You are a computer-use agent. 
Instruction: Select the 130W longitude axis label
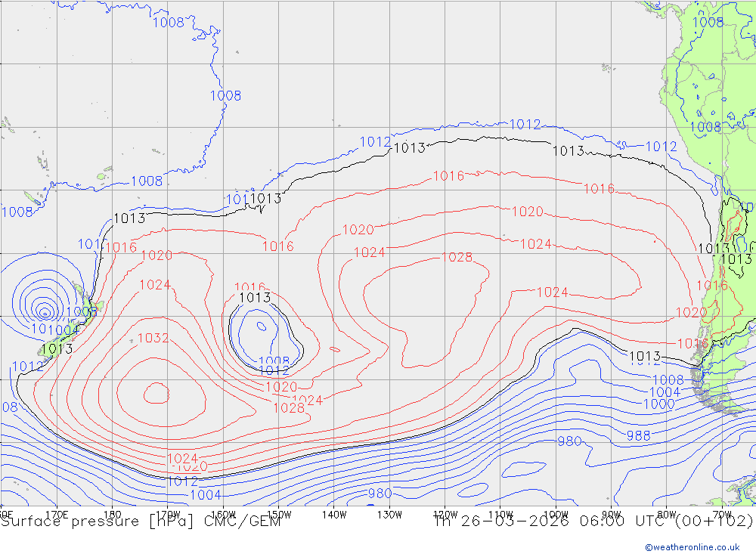(x=389, y=515)
